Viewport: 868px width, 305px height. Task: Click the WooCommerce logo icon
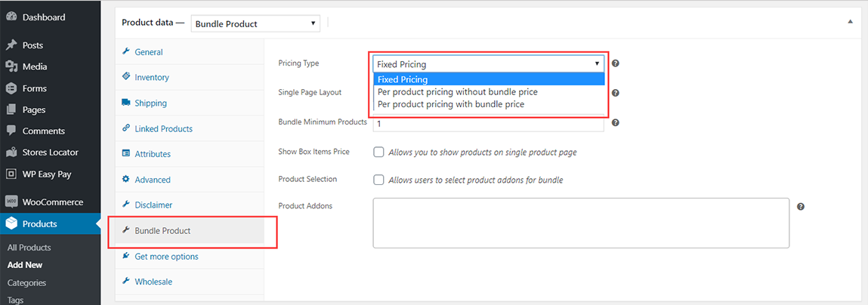(x=11, y=202)
